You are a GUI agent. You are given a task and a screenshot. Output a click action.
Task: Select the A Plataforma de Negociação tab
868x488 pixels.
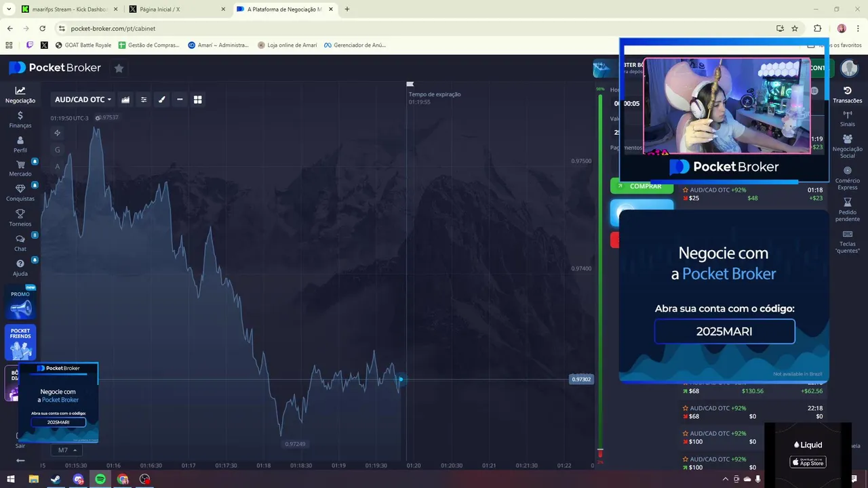[283, 9]
